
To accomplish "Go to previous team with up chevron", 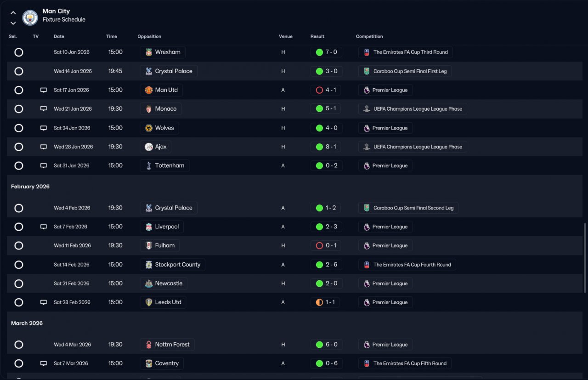I will tap(13, 13).
